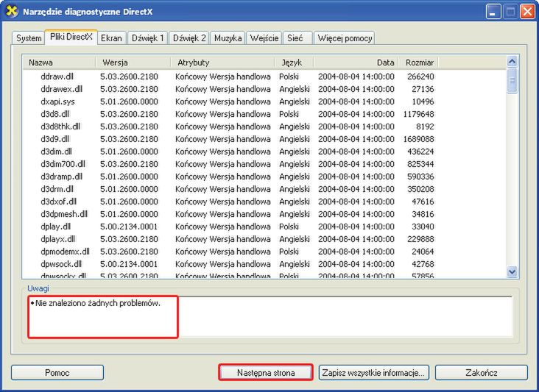Click the Atrybuty column header
The image size is (539, 392).
coord(223,63)
